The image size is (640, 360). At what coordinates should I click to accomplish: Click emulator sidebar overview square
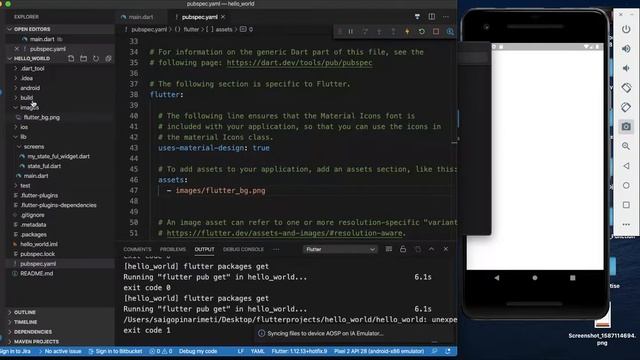click(626, 204)
